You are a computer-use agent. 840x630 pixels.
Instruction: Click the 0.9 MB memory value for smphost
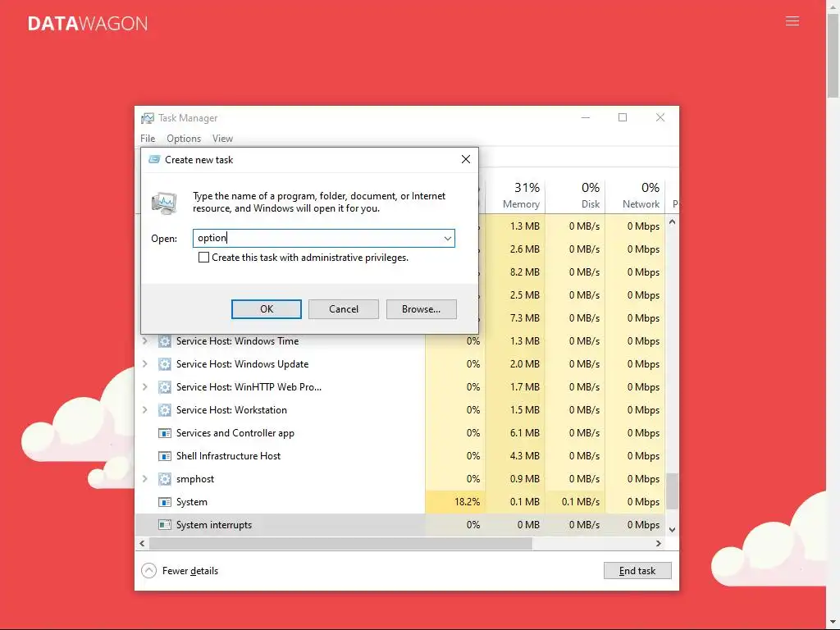click(525, 479)
